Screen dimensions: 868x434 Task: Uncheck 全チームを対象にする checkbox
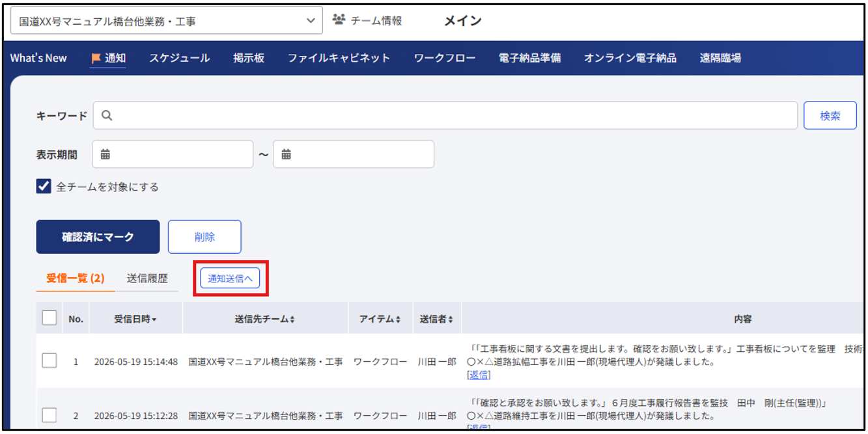coord(44,187)
